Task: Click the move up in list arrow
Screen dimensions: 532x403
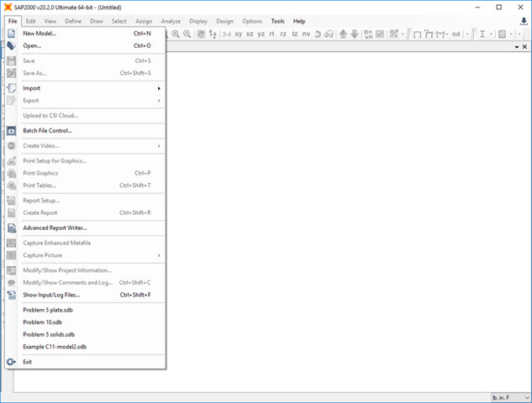Action: point(343,34)
